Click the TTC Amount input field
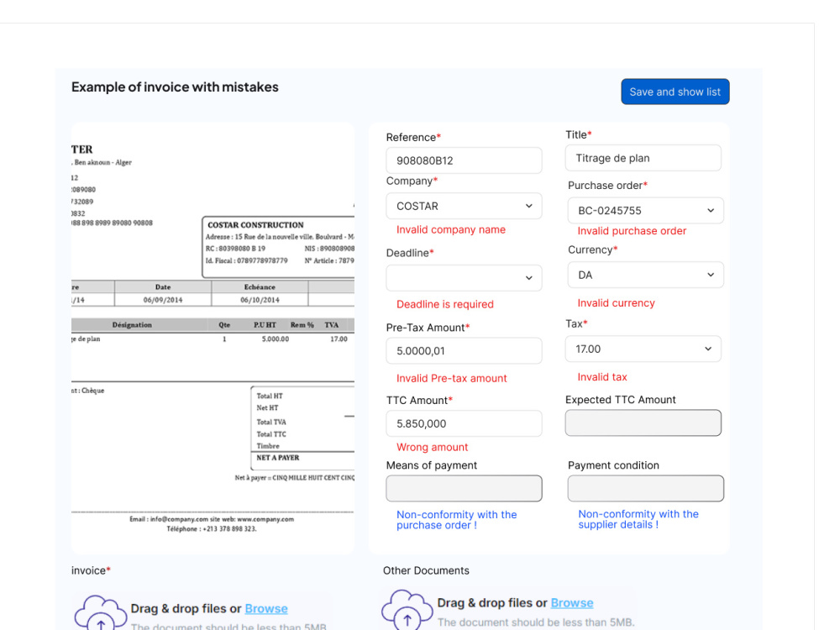This screenshot has width=840, height=630. (x=464, y=423)
